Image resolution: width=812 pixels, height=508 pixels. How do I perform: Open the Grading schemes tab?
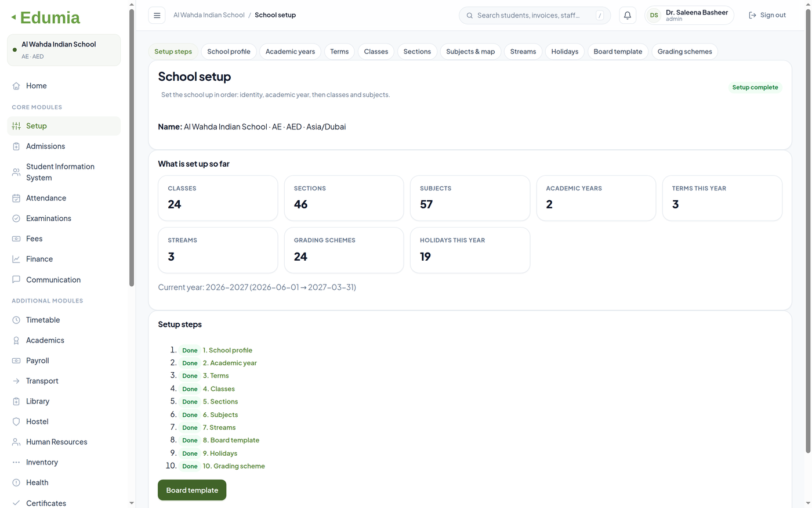[684, 52]
